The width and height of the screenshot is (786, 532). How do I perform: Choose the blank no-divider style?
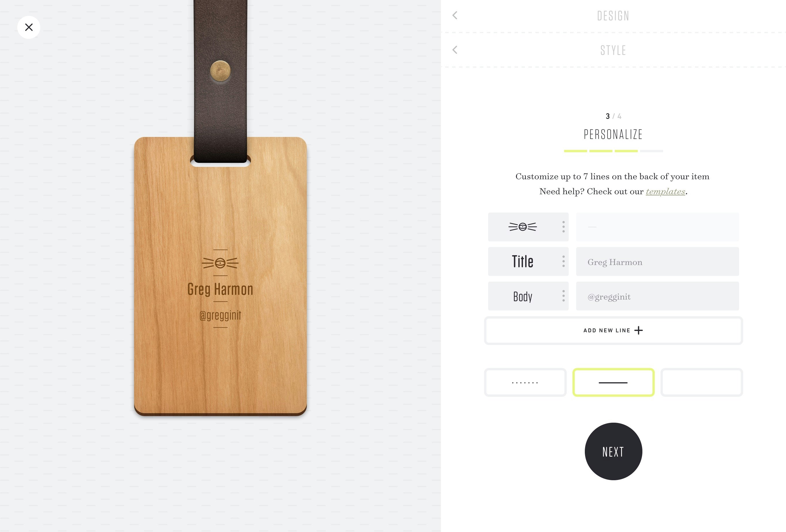point(701,382)
